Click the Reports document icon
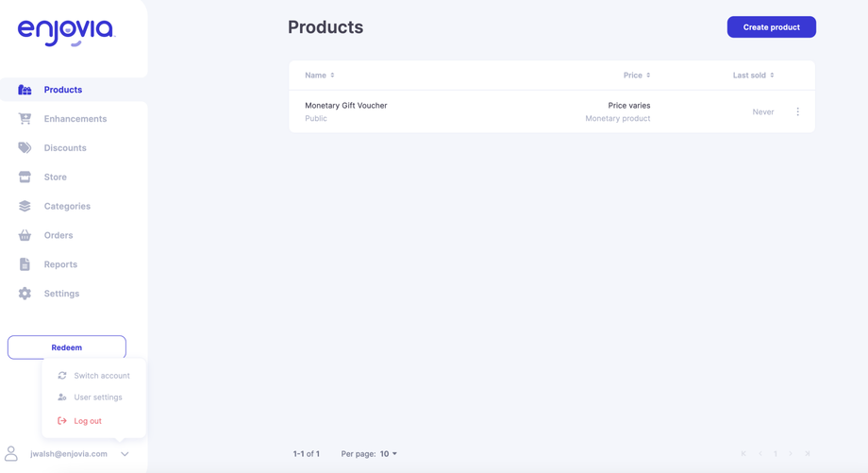 pos(25,264)
